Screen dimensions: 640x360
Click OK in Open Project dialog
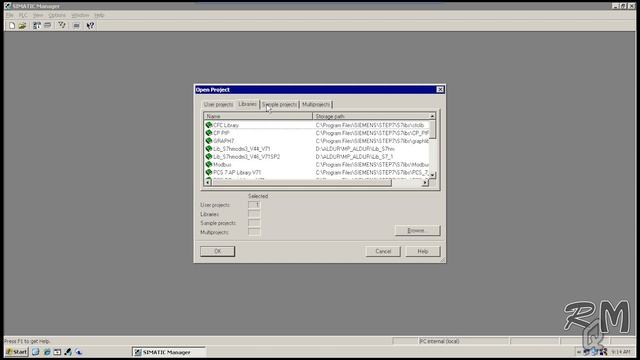click(218, 251)
